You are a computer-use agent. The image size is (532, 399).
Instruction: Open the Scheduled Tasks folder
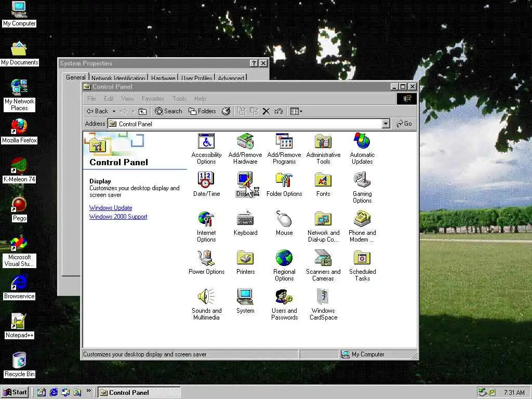click(x=362, y=265)
